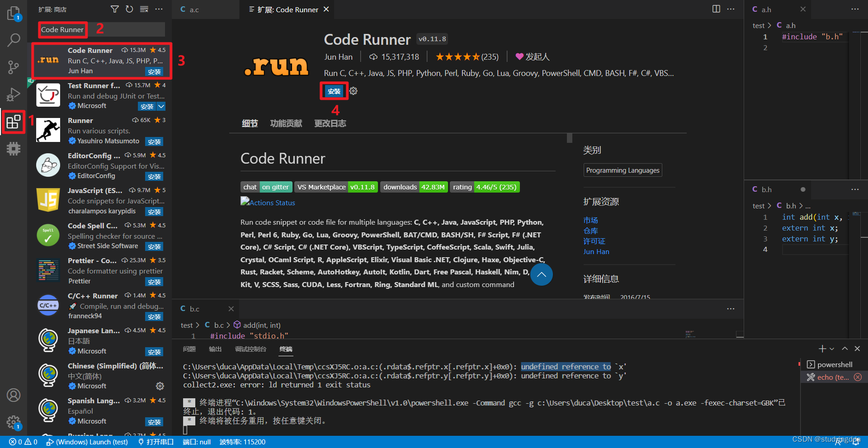
Task: Filter extensions with the funnel icon
Action: [115, 9]
